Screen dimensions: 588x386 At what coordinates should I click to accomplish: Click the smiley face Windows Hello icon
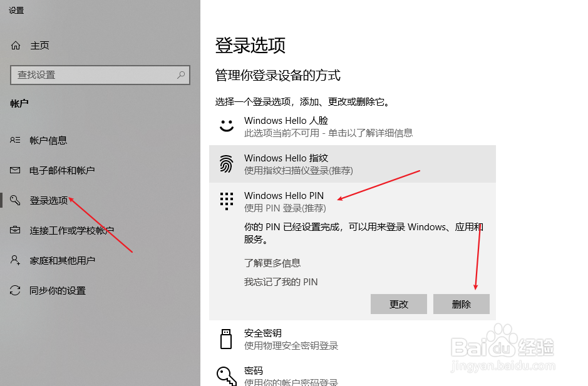pyautogui.click(x=227, y=126)
